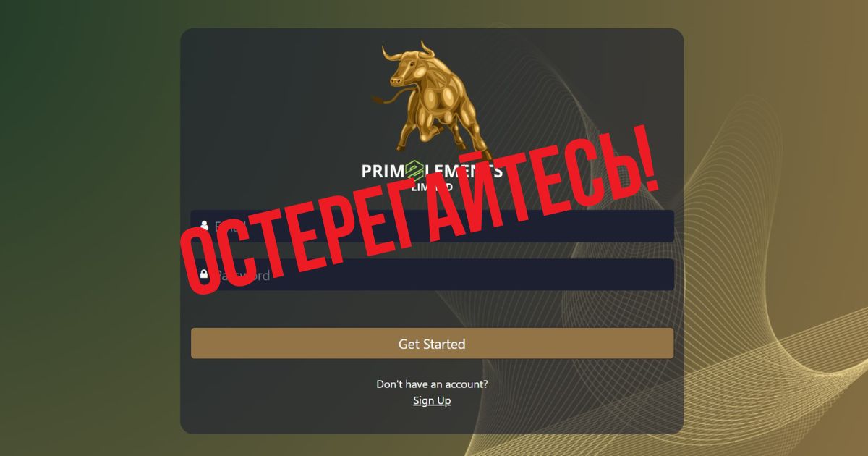
Task: Click the LIMITED word under the logo
Action: pos(432,186)
